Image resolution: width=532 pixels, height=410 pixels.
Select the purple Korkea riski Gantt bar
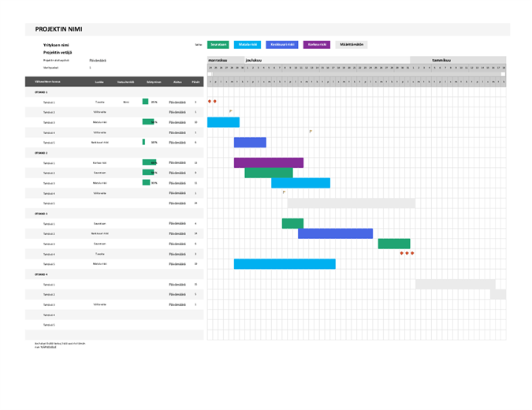(269, 162)
